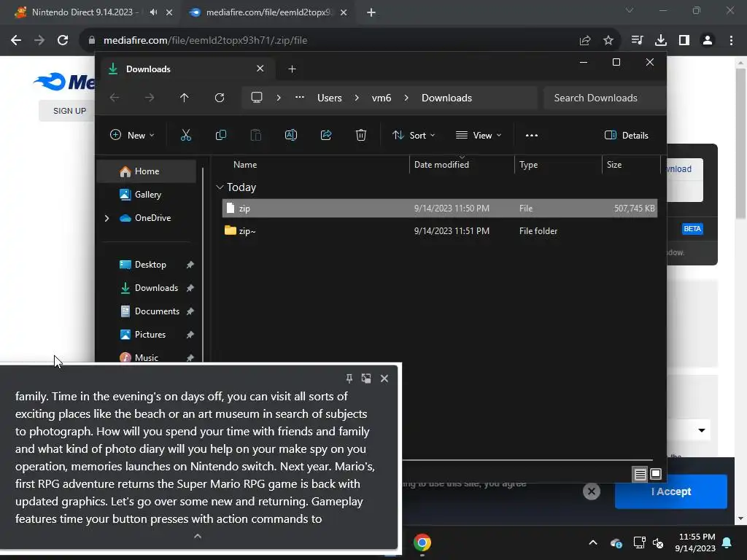The width and height of the screenshot is (747, 560).
Task: Open dropdown arrow on MediaFire page right side
Action: 702,430
